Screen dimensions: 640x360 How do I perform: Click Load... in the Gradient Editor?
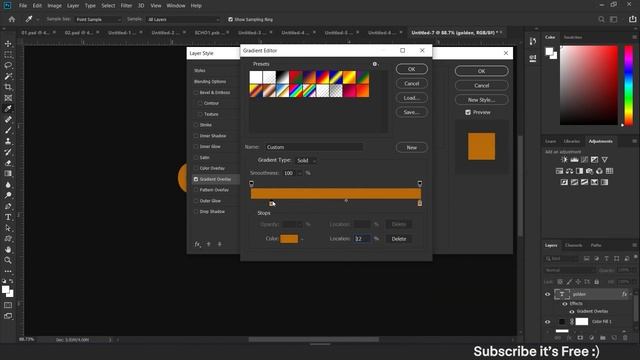(x=411, y=98)
